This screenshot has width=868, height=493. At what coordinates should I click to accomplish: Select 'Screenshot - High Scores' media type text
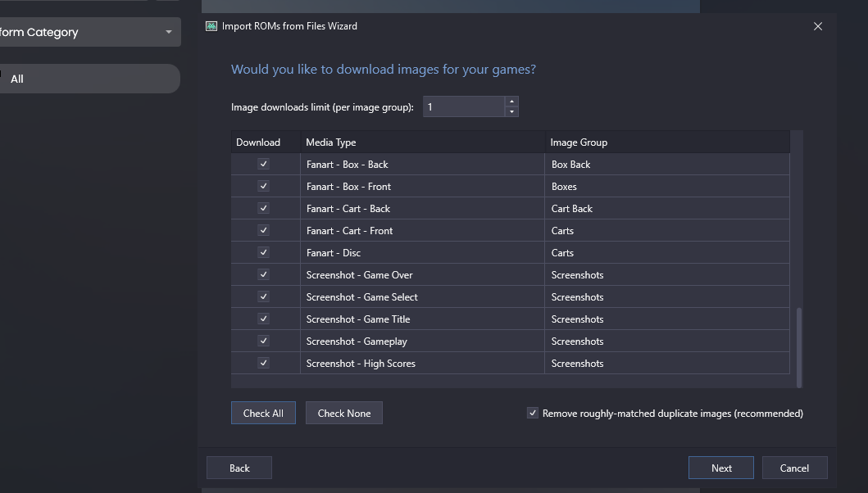pos(361,364)
